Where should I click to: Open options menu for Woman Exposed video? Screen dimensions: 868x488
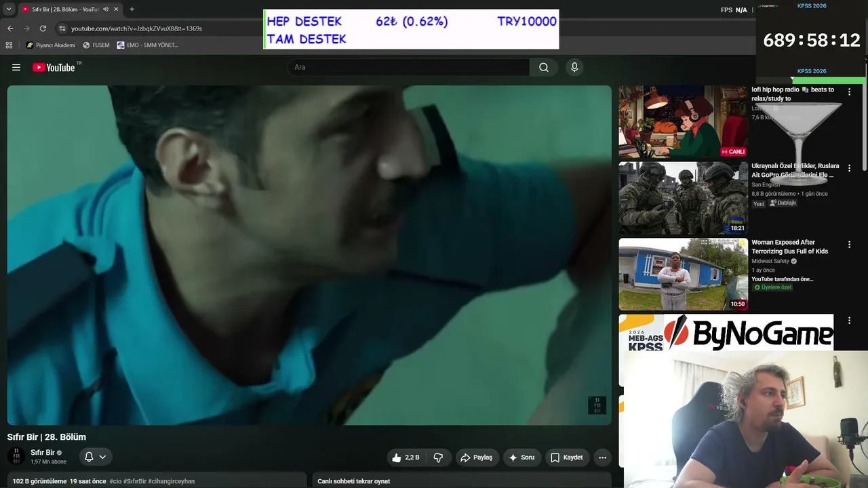[849, 245]
